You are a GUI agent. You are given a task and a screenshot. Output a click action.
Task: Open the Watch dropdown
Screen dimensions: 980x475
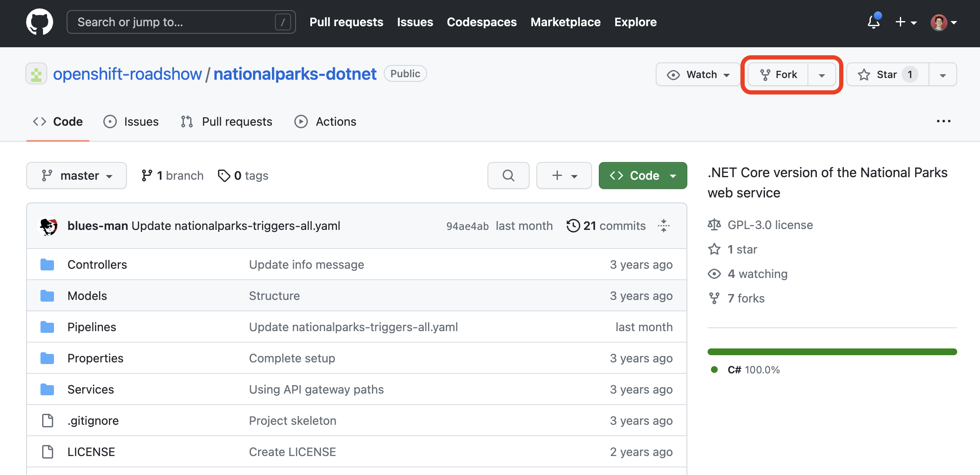coord(698,75)
